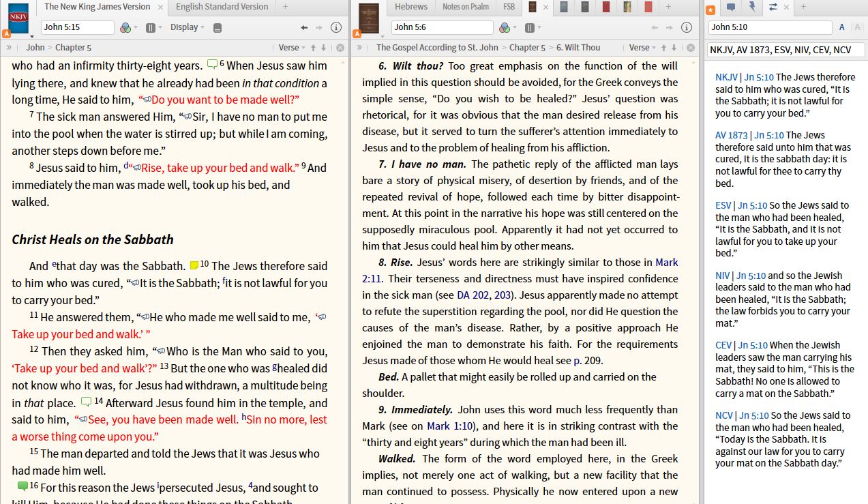The width and height of the screenshot is (868, 504).
Task: Switch to the dark gray book cover tab
Action: [x=585, y=7]
